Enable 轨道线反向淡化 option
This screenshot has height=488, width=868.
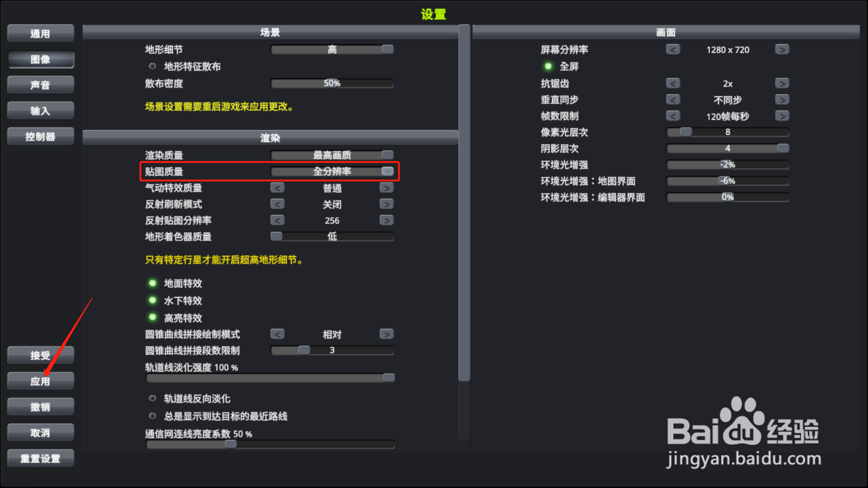point(153,399)
